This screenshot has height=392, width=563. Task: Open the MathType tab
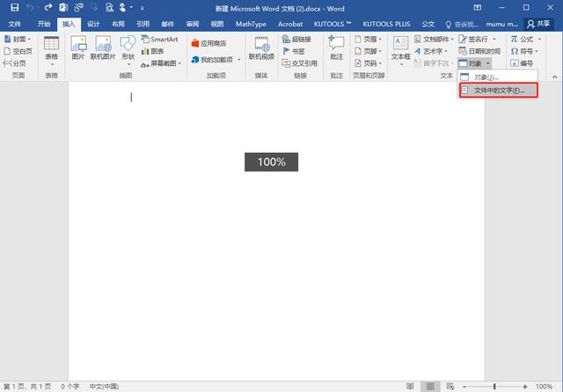pyautogui.click(x=251, y=24)
